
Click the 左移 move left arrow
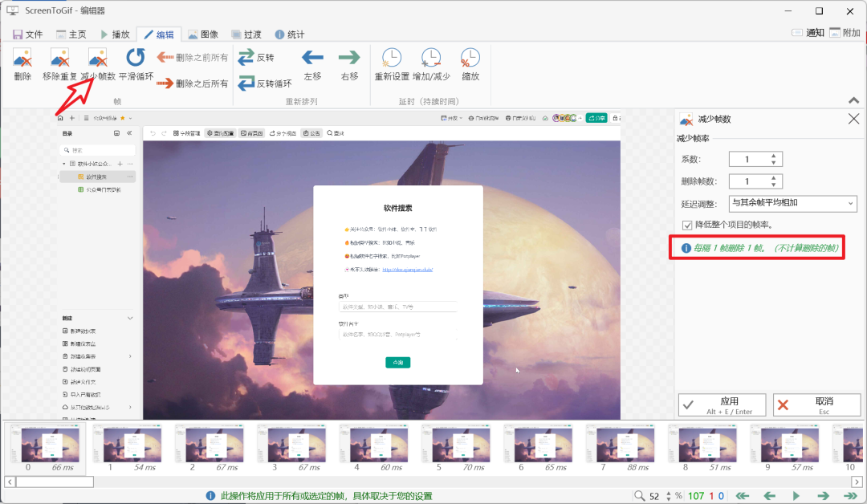(x=312, y=58)
